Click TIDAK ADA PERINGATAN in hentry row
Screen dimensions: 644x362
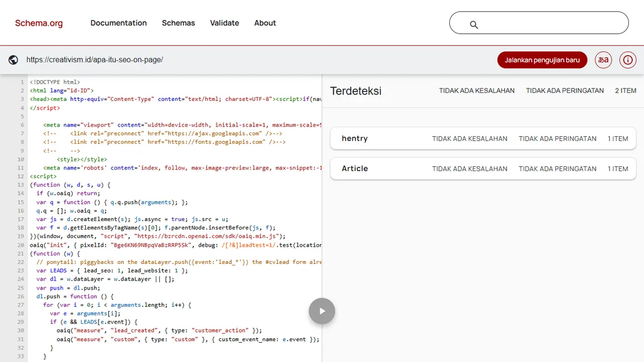[558, 138]
